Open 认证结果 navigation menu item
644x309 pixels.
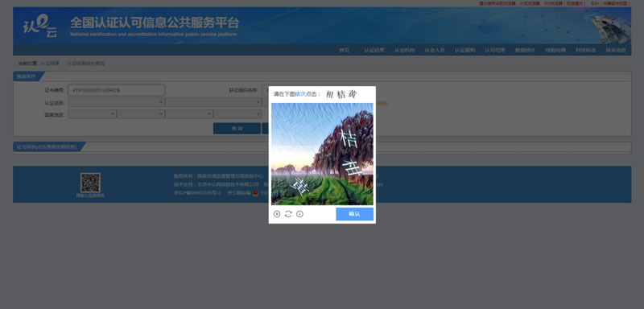[x=374, y=50]
